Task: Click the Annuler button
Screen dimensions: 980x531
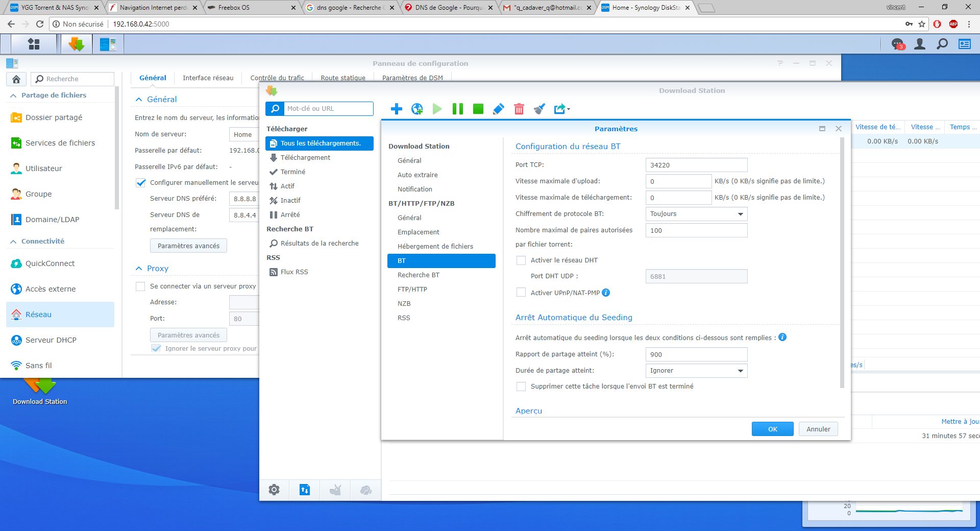Action: [818, 429]
